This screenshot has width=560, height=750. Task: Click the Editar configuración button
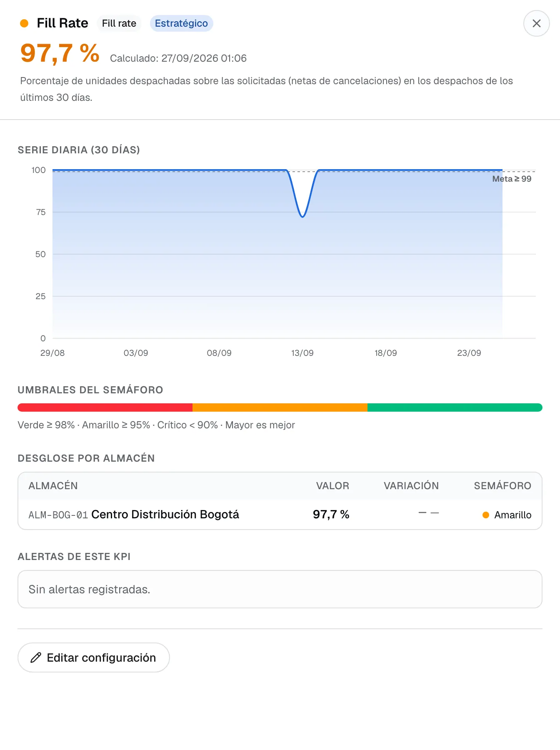[94, 657]
